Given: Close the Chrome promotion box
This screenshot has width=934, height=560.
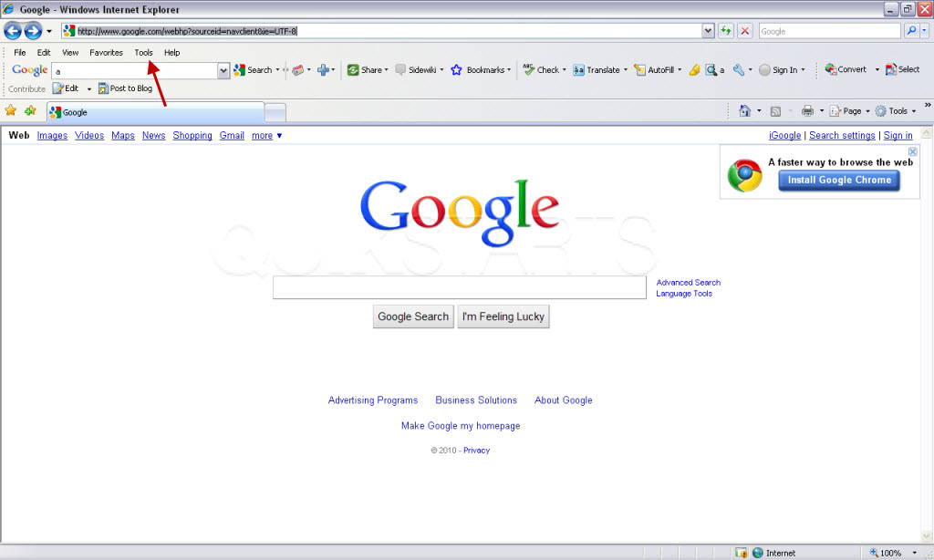Looking at the screenshot, I should point(912,152).
